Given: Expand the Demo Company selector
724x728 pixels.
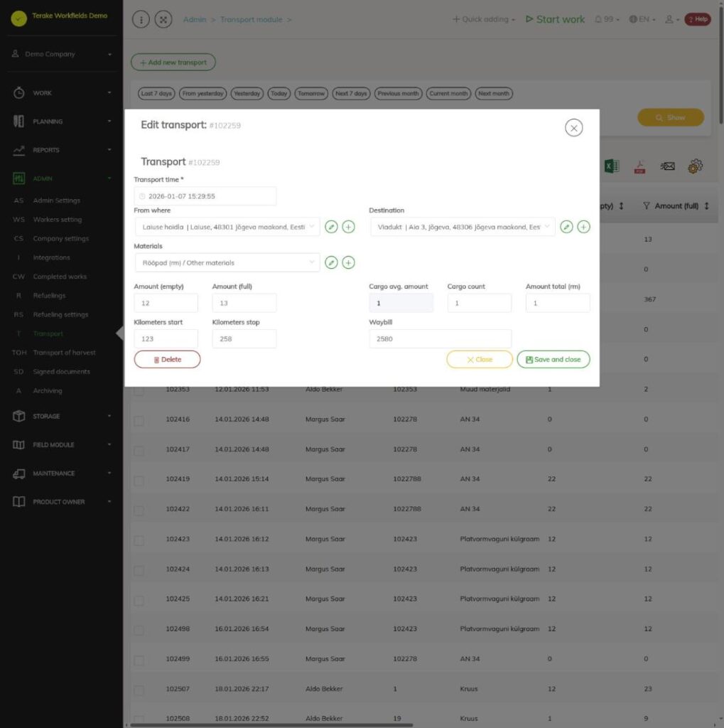Looking at the screenshot, I should (x=61, y=54).
